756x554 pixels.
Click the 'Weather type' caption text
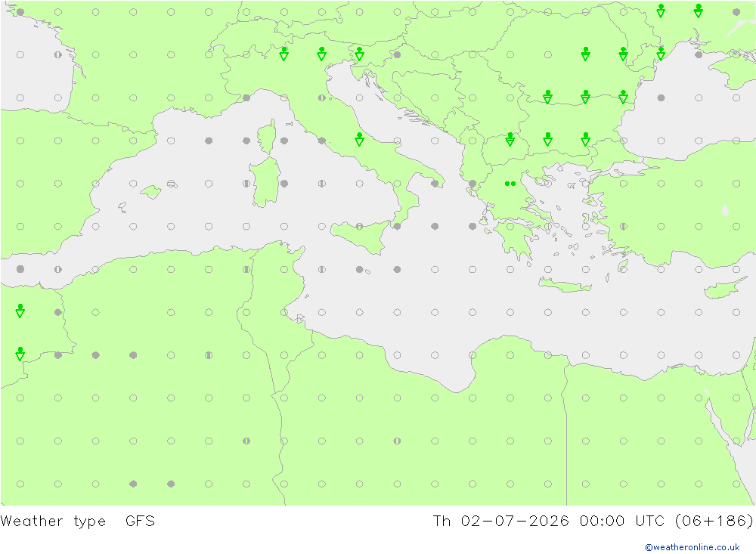click(53, 522)
